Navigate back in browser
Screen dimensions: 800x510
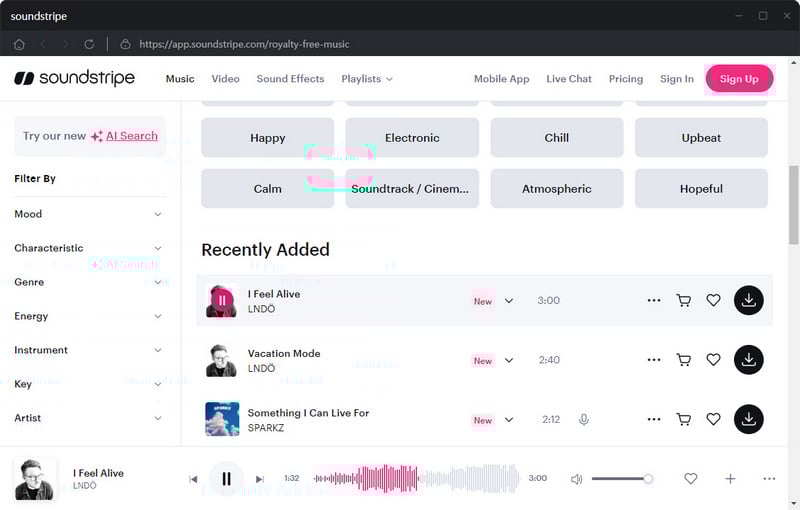(43, 44)
